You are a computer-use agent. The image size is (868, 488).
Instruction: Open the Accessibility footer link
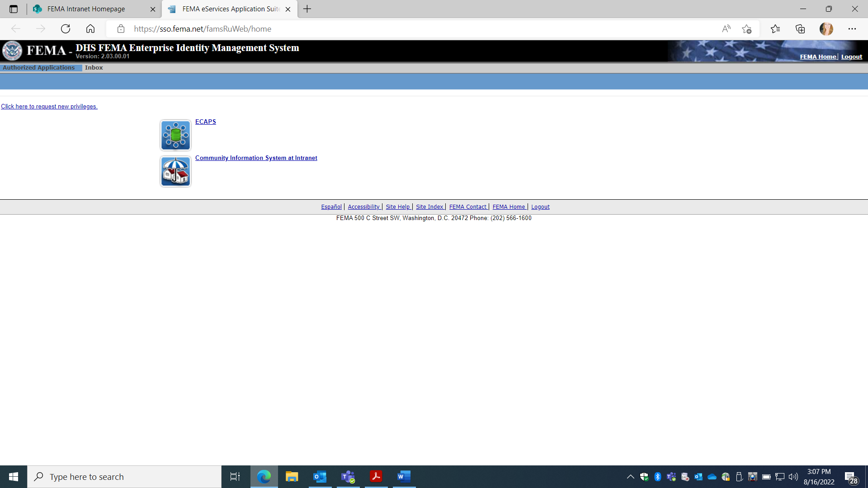[363, 207]
